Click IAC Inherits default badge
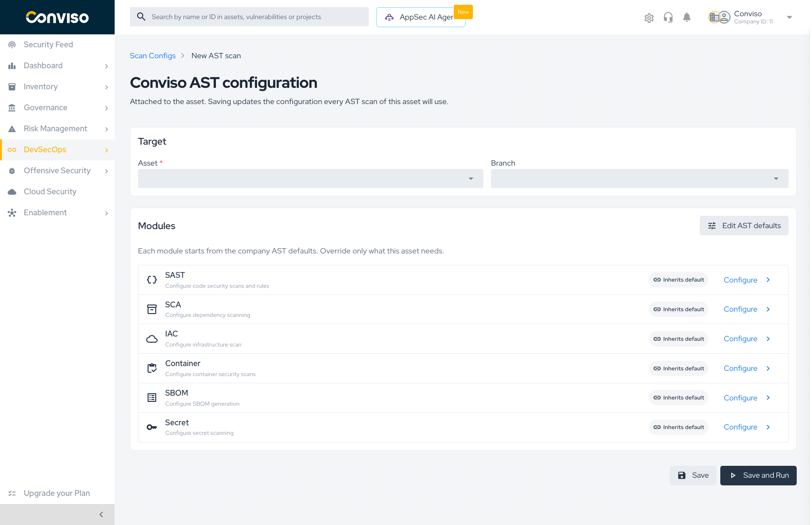Viewport: 812px width, 525px height. 678,339
